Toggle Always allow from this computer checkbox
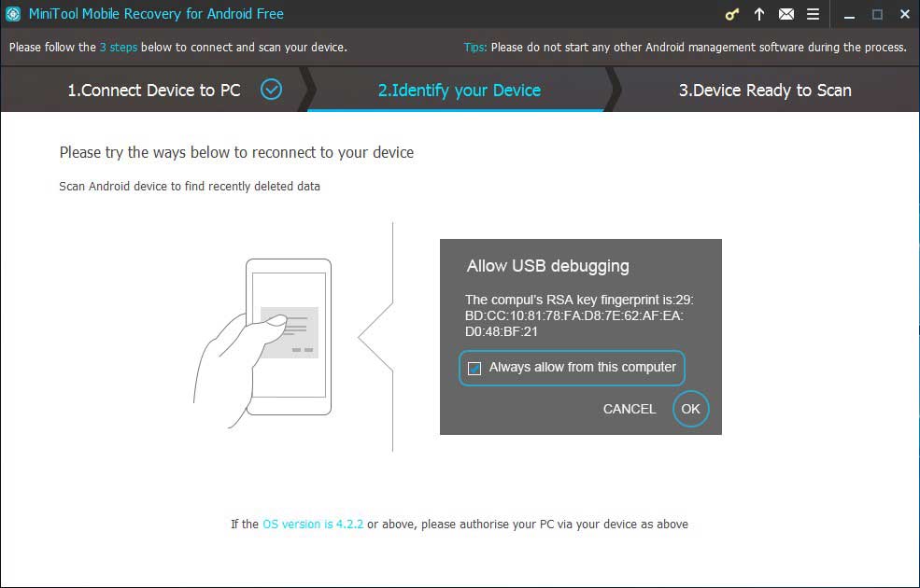The image size is (920, 588). pos(474,368)
